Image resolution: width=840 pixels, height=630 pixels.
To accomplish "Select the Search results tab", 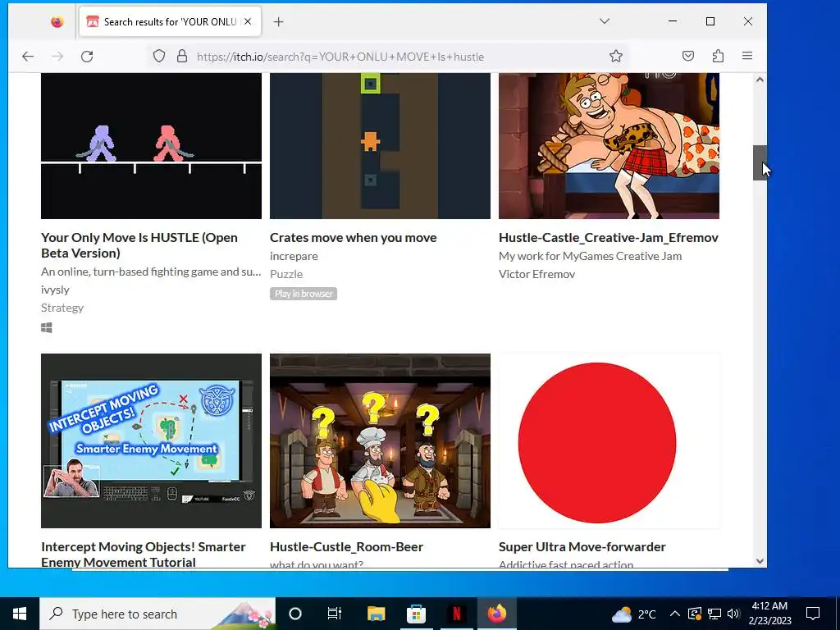I will click(170, 21).
